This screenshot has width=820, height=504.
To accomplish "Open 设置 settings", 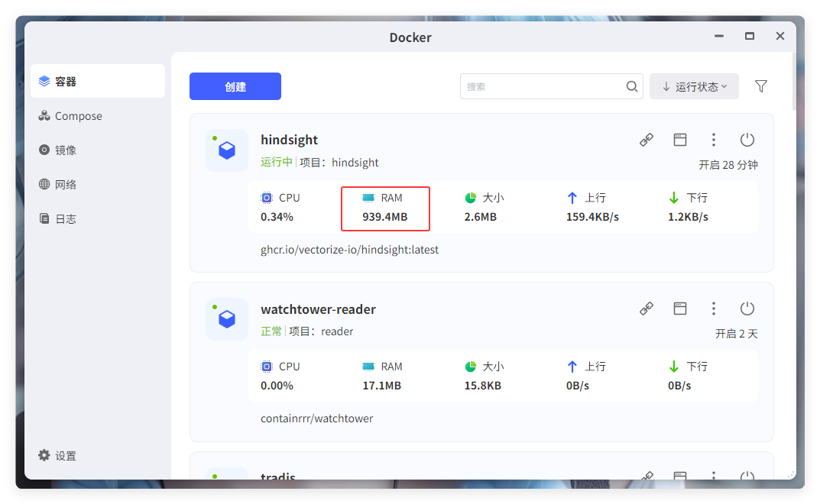I will coord(57,455).
